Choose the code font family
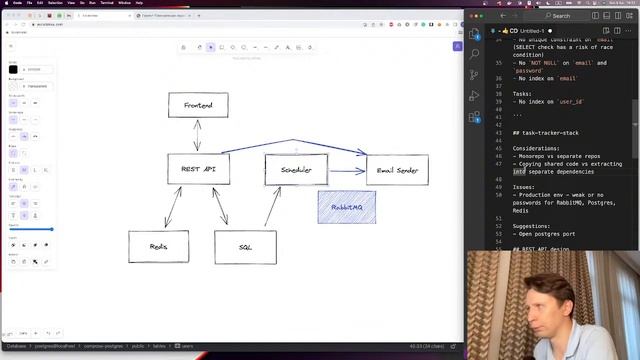Screen dimensions: 640x360 [35, 187]
